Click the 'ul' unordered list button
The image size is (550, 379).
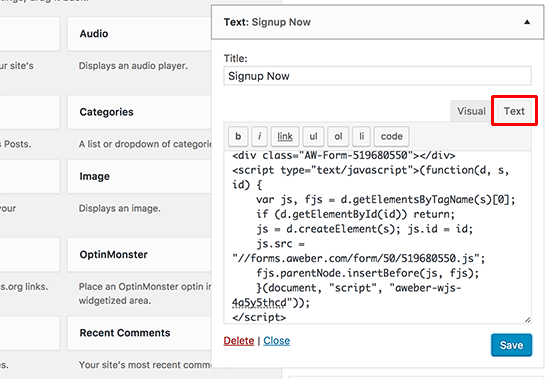point(313,136)
